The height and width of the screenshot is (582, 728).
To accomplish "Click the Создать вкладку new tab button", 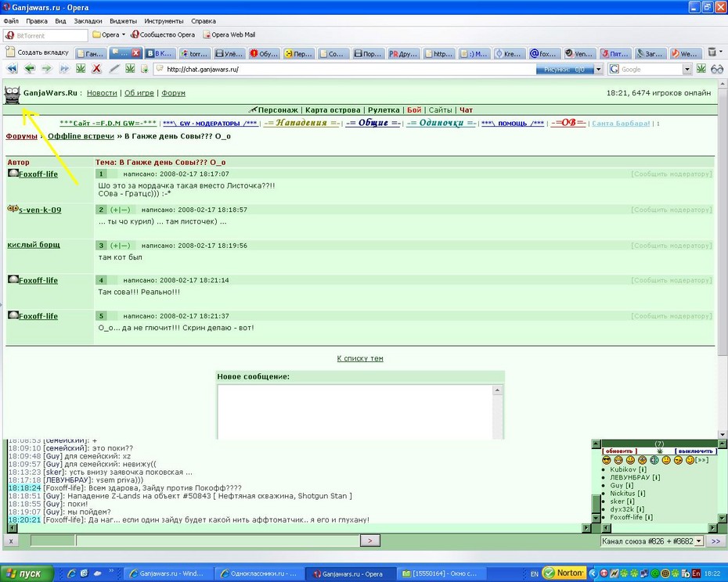I will pos(37,52).
